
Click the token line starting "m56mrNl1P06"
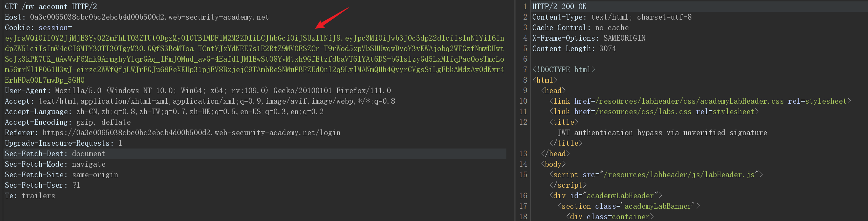tap(255, 69)
